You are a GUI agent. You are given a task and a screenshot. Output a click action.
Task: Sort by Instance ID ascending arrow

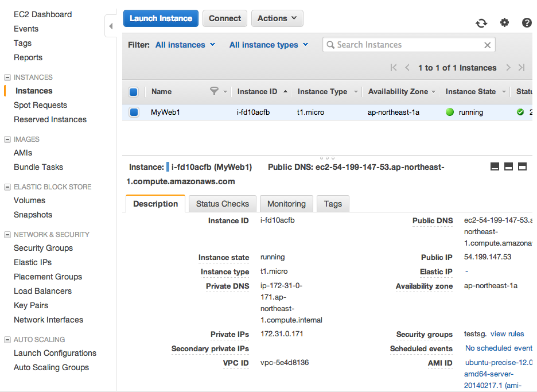coord(285,91)
